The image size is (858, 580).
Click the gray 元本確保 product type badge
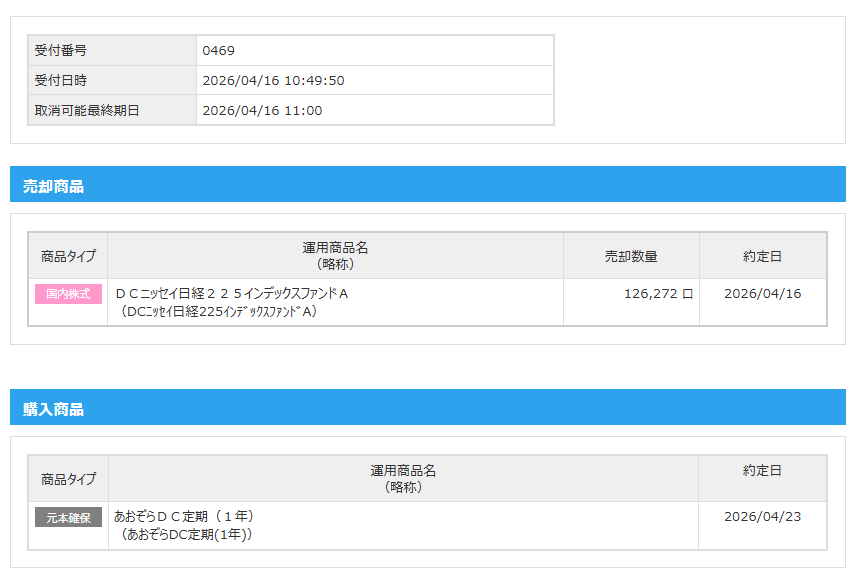point(69,517)
